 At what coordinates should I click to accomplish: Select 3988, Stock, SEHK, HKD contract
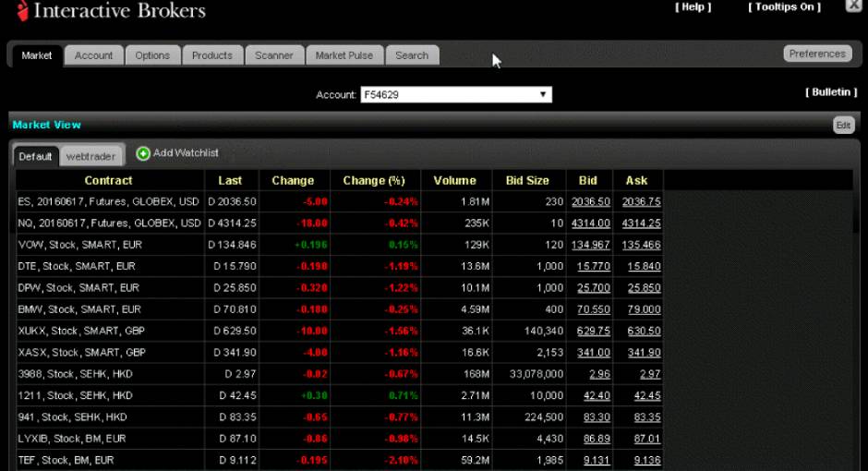[75, 375]
